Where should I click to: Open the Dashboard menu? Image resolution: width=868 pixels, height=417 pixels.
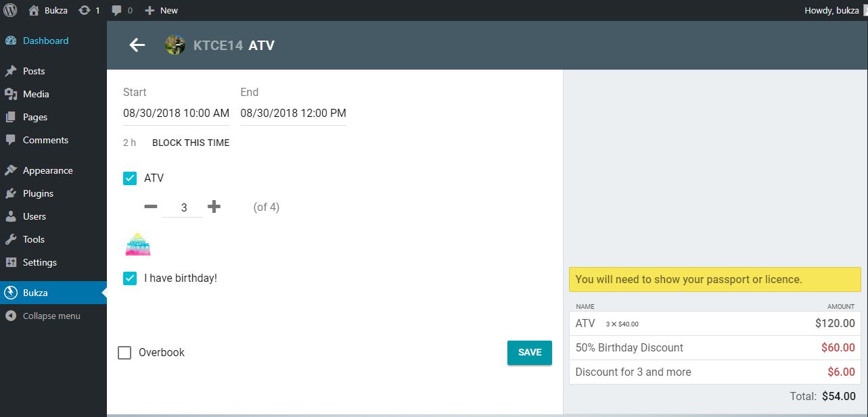(x=53, y=41)
